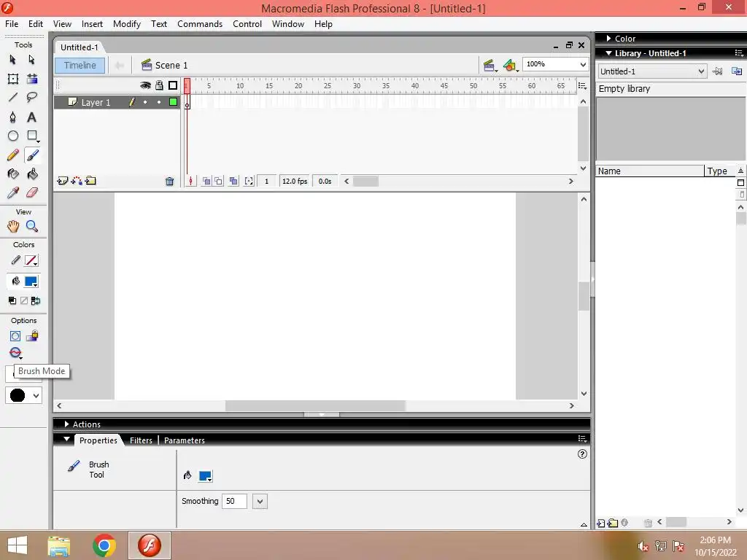Click the Black and White button
This screenshot has height=560, width=747.
click(x=12, y=300)
